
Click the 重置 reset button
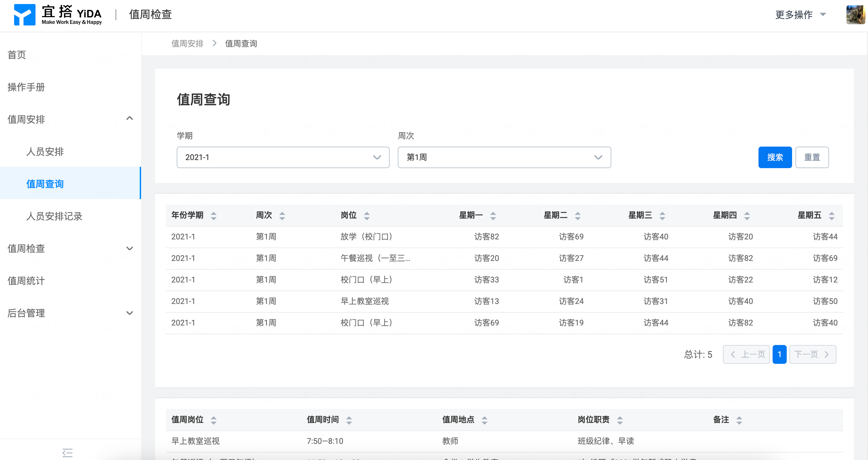click(812, 157)
